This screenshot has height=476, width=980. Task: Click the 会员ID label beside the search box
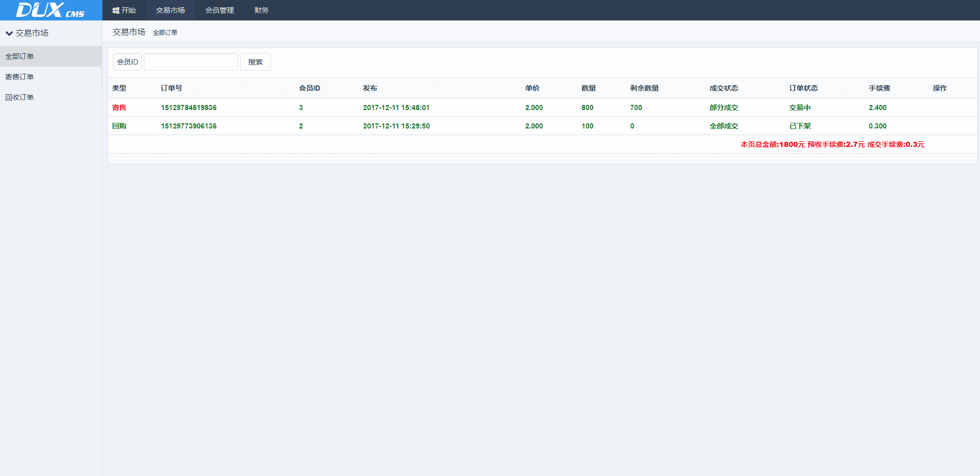click(x=127, y=62)
